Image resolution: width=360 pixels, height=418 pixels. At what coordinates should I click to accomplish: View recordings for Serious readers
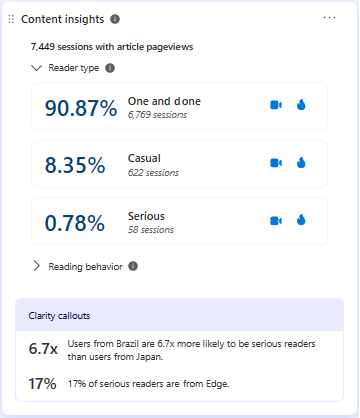coord(276,221)
